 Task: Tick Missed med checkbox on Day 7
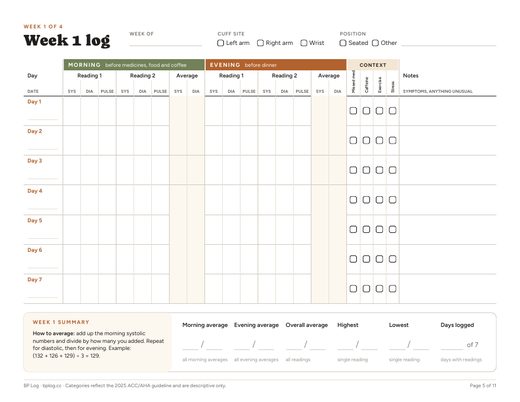tap(353, 289)
